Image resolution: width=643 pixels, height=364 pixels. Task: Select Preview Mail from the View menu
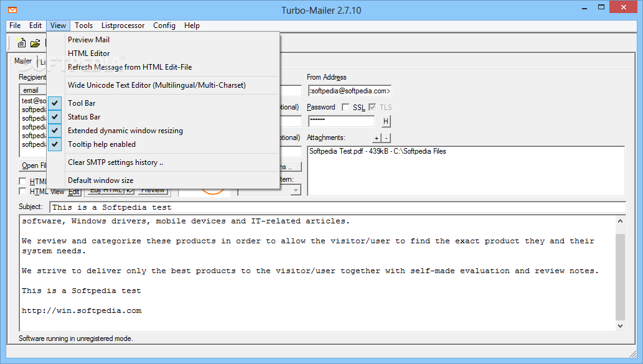(163, 40)
